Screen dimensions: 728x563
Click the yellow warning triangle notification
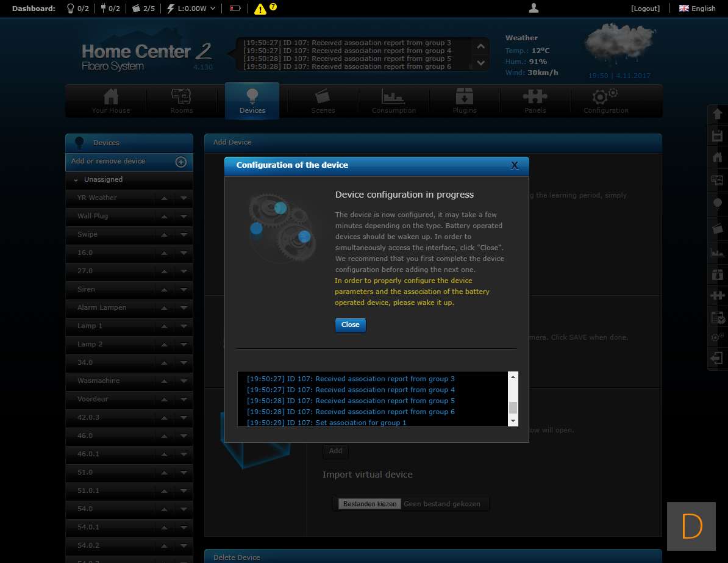click(260, 9)
